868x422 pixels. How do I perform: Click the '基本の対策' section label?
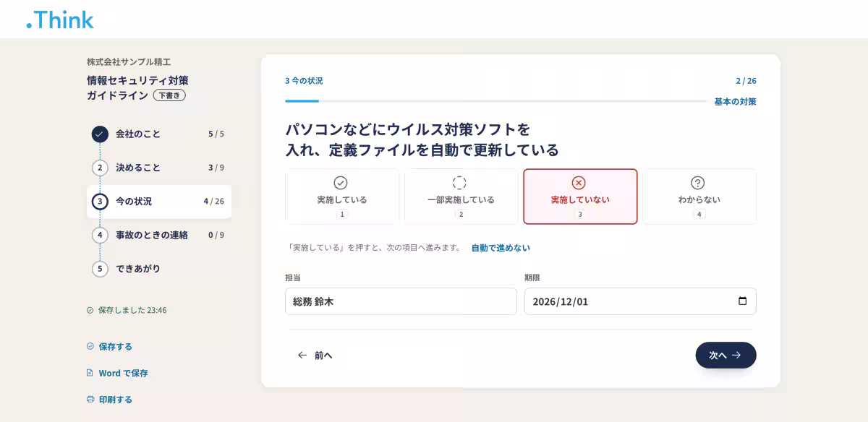tap(735, 102)
